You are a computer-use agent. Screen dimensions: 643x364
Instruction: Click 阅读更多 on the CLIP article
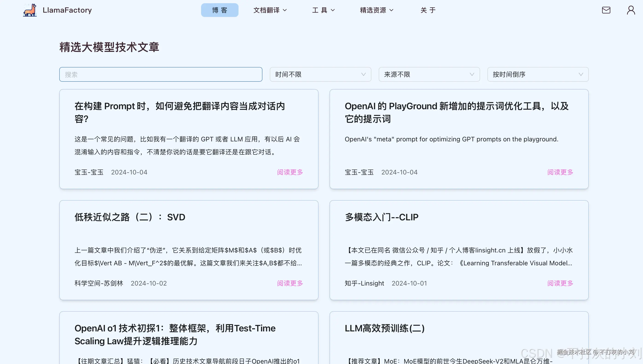(x=560, y=283)
